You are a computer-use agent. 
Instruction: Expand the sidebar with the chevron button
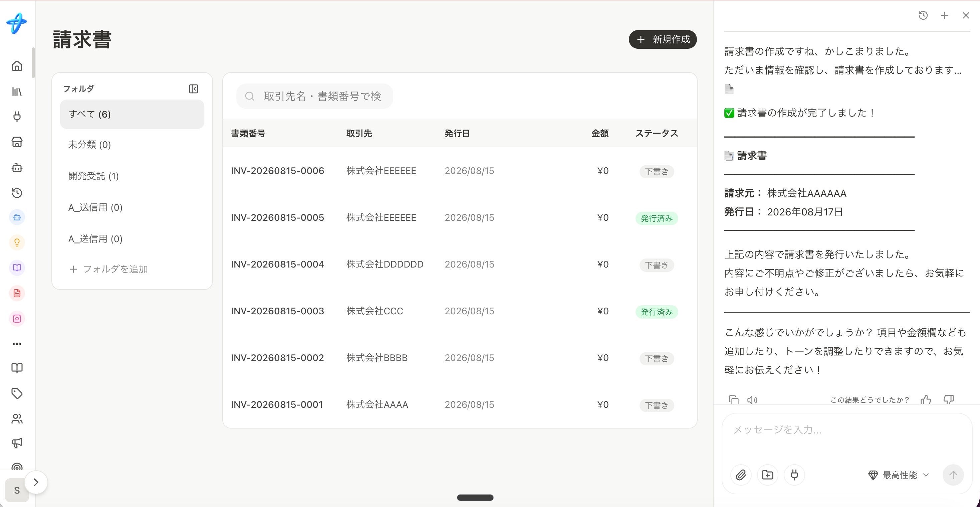point(36,482)
